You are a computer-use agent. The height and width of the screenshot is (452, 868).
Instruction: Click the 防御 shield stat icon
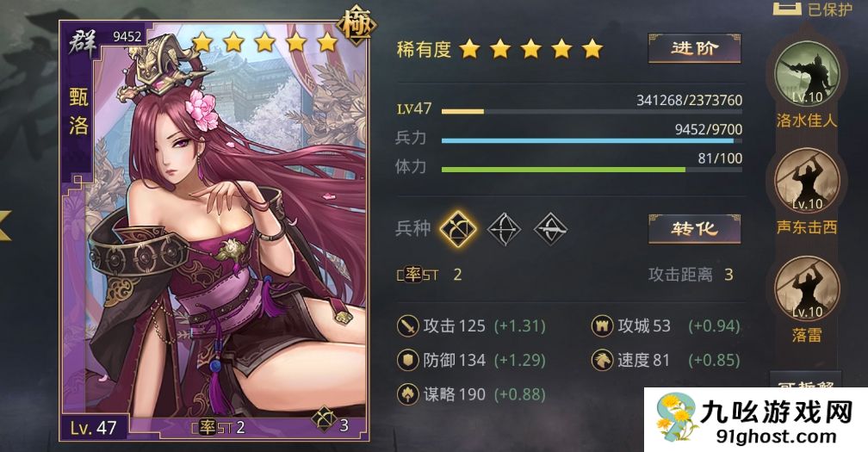pos(408,360)
